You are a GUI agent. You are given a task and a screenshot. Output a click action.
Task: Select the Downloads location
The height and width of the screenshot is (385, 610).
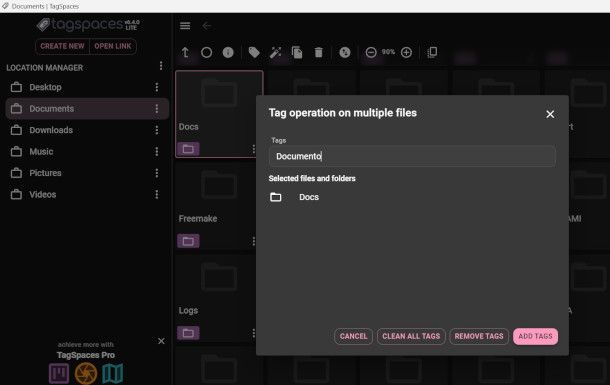pyautogui.click(x=87, y=130)
